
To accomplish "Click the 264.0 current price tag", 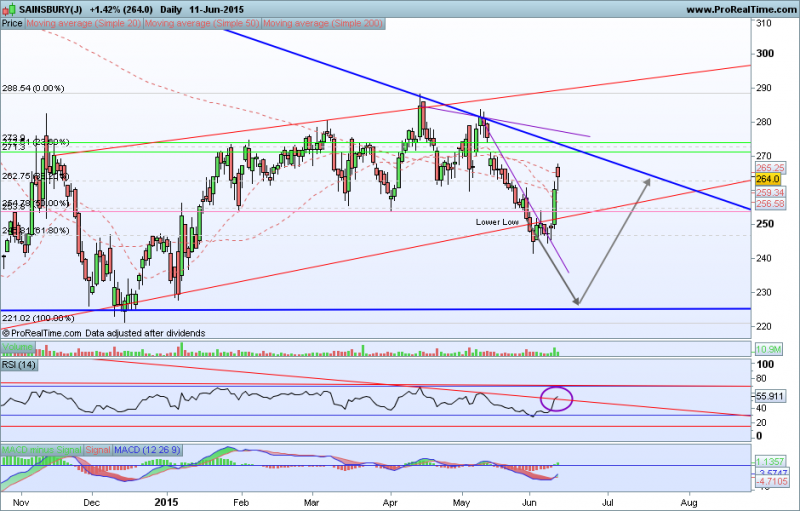I will pos(765,180).
